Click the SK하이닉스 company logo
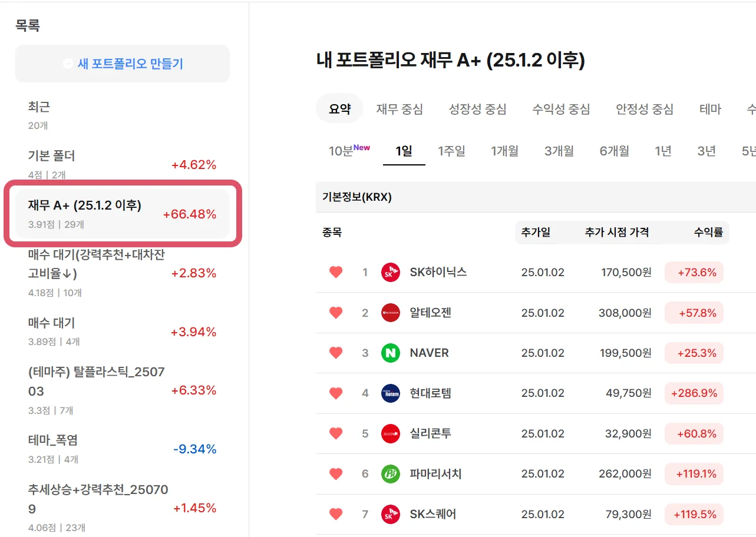Image resolution: width=756 pixels, height=537 pixels. click(391, 273)
